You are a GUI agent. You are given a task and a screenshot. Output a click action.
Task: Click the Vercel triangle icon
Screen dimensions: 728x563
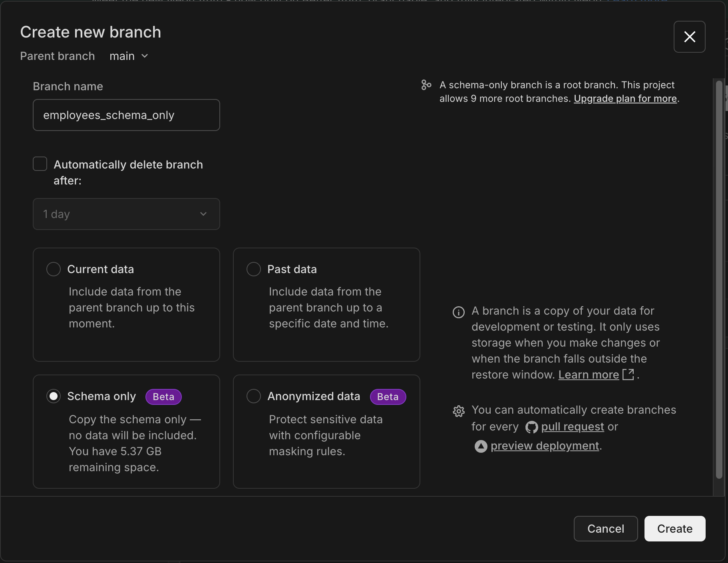tap(481, 446)
